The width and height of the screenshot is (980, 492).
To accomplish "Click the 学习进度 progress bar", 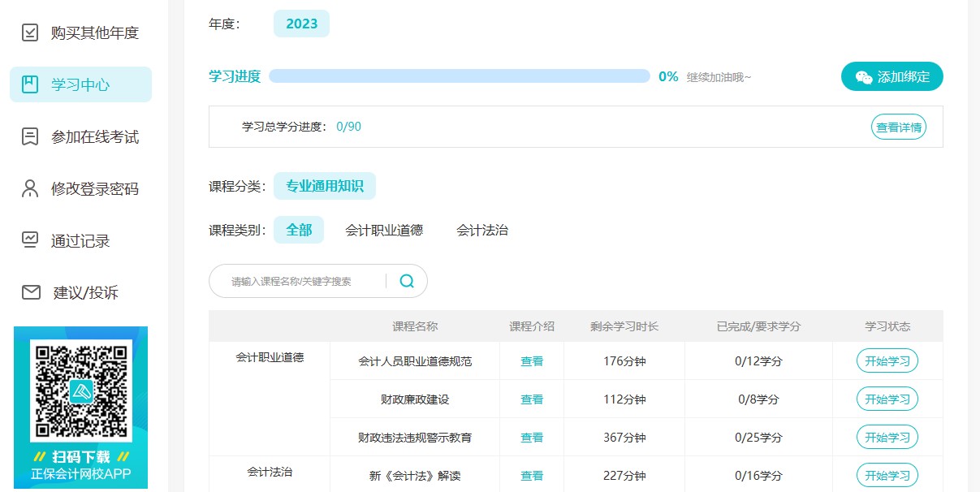I will coord(459,76).
